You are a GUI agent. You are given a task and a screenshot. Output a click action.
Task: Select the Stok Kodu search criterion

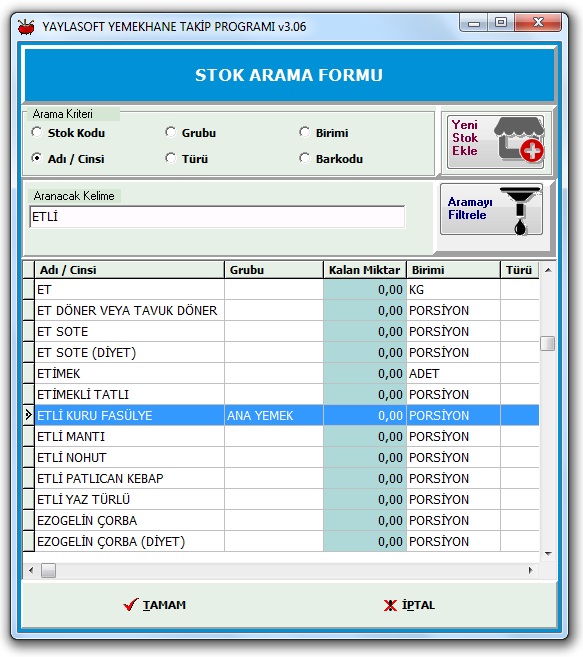tap(37, 132)
